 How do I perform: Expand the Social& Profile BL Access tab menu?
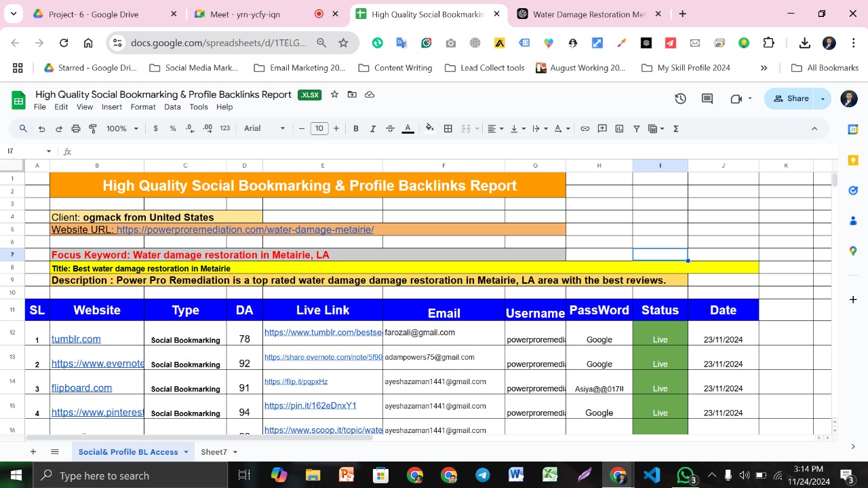coord(186,452)
